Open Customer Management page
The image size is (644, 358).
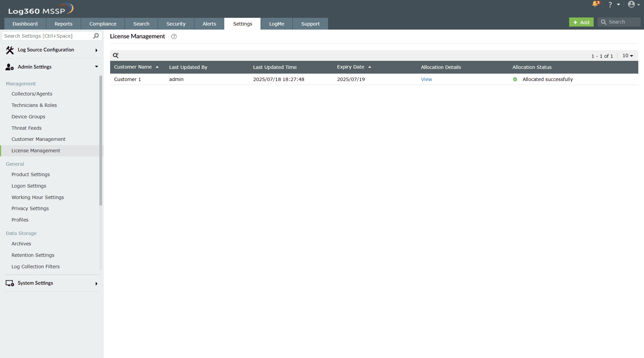point(39,139)
